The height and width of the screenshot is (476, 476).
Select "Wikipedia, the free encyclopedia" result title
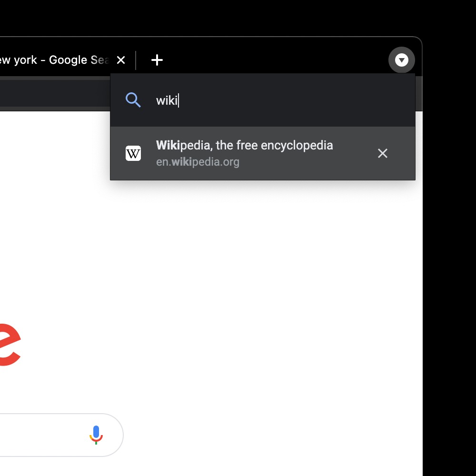(x=244, y=145)
